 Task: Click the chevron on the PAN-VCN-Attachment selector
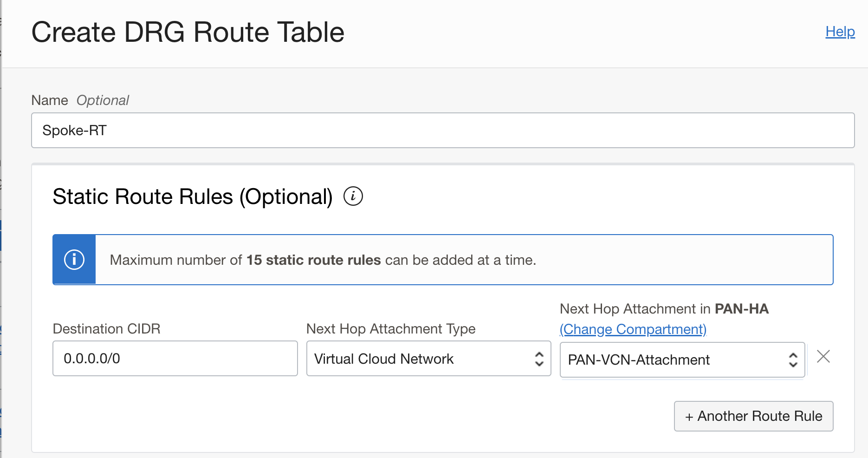click(792, 360)
